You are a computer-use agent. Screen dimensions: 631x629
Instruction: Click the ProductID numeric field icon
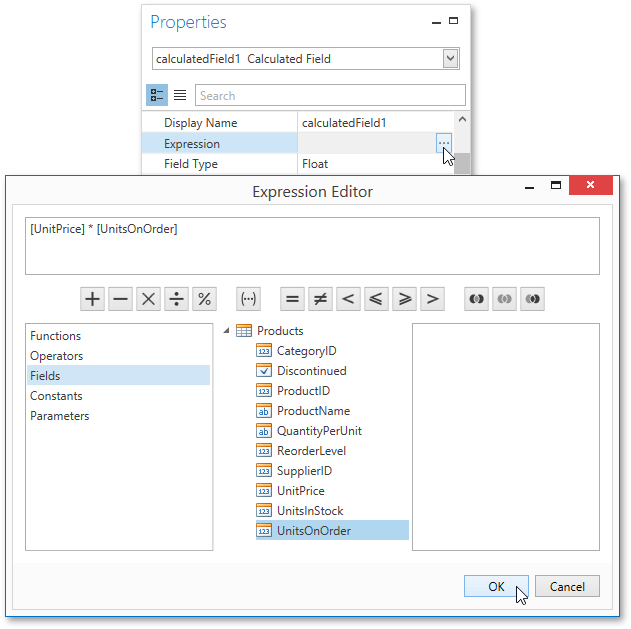click(x=264, y=391)
